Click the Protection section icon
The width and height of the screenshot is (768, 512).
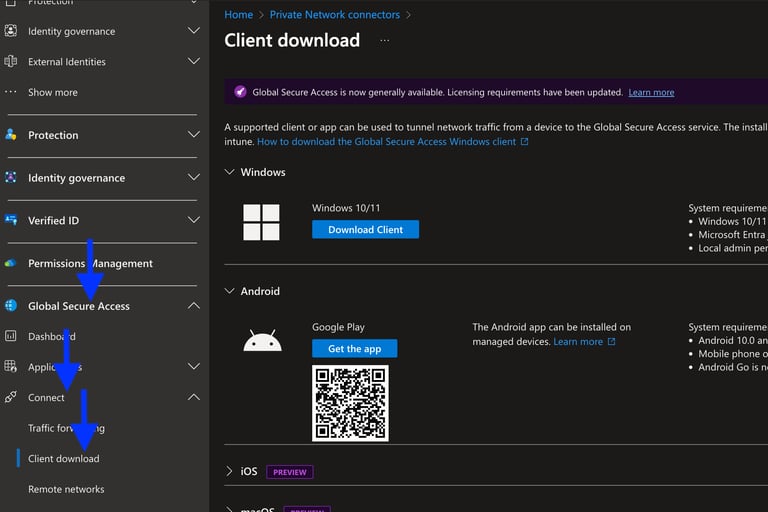(x=10, y=134)
